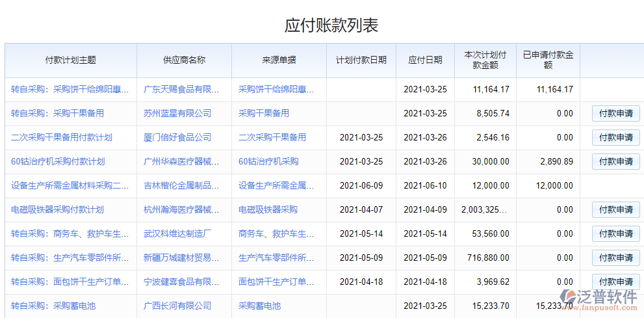Open plan link 电磁吸铁器采购付款计划
Screen dimensions: 644x318
click(x=57, y=209)
